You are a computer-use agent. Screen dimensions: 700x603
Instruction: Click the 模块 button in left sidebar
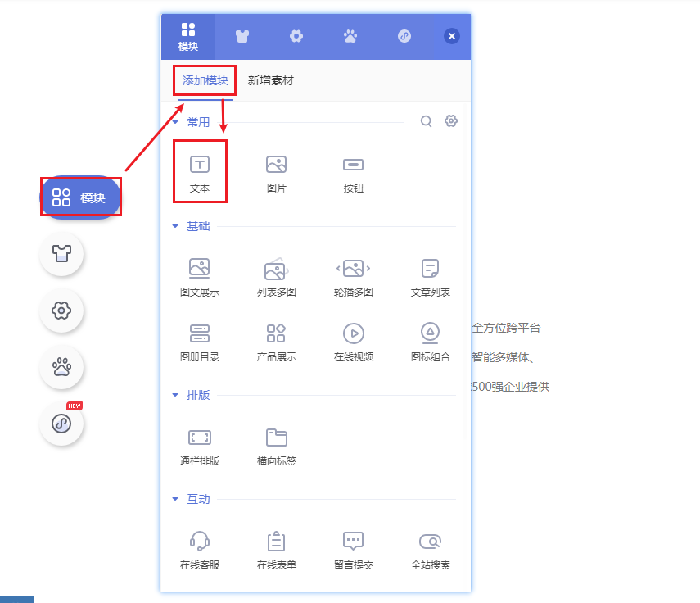[81, 197]
